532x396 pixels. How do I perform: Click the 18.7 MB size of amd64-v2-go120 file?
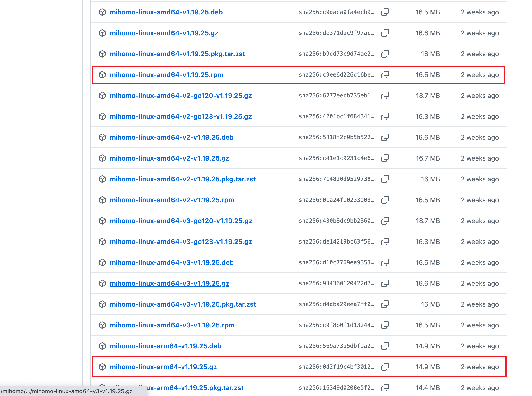click(428, 96)
